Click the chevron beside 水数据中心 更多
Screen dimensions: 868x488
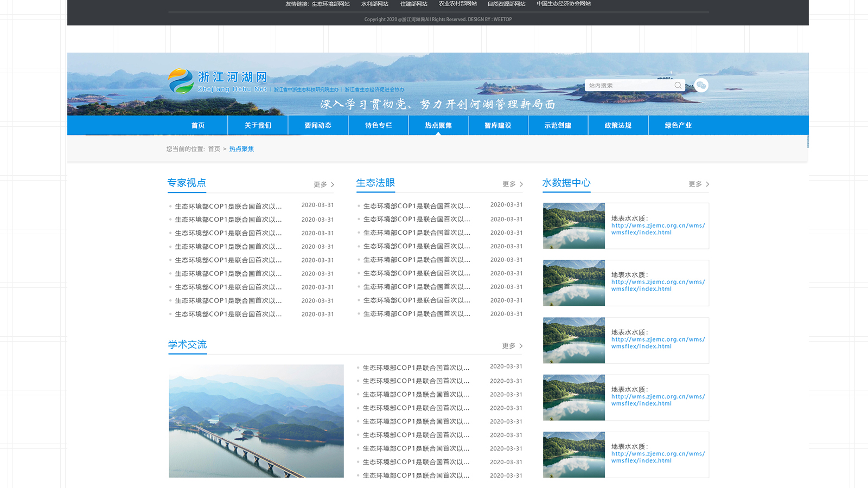pos(707,184)
